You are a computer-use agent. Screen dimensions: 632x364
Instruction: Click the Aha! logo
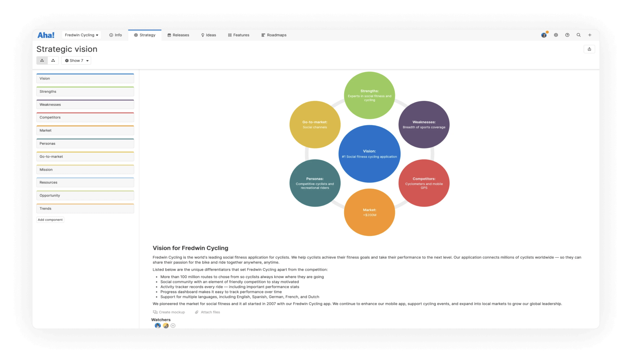46,35
